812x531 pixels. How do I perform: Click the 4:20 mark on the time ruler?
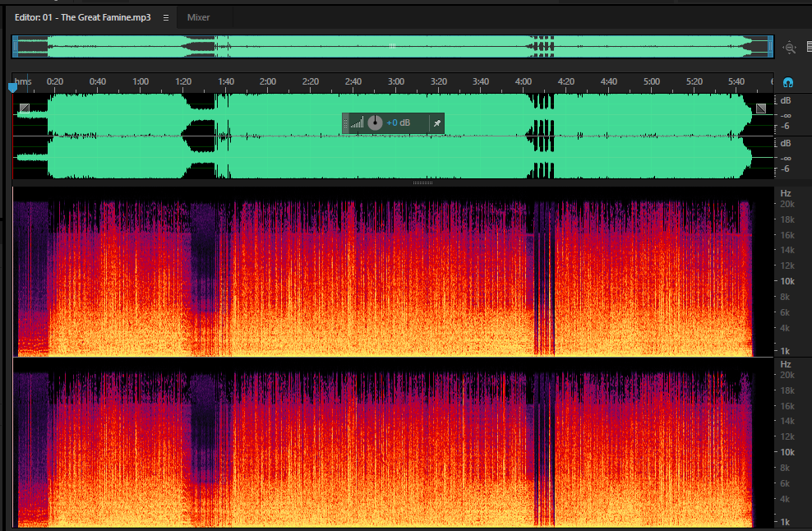(566, 81)
